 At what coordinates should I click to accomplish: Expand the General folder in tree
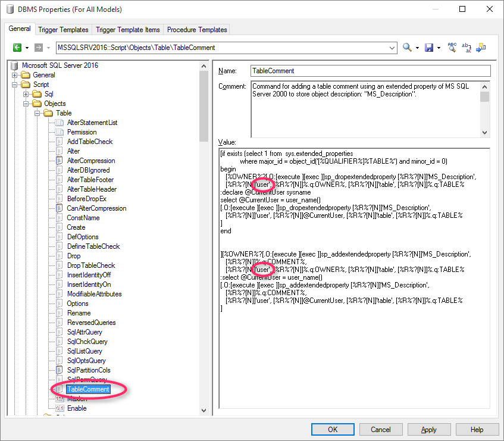point(15,75)
